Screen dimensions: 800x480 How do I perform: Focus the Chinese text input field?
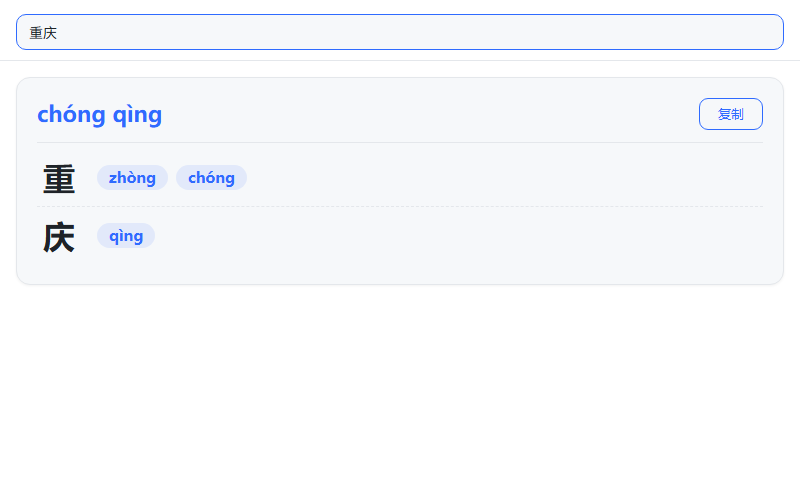tap(400, 32)
